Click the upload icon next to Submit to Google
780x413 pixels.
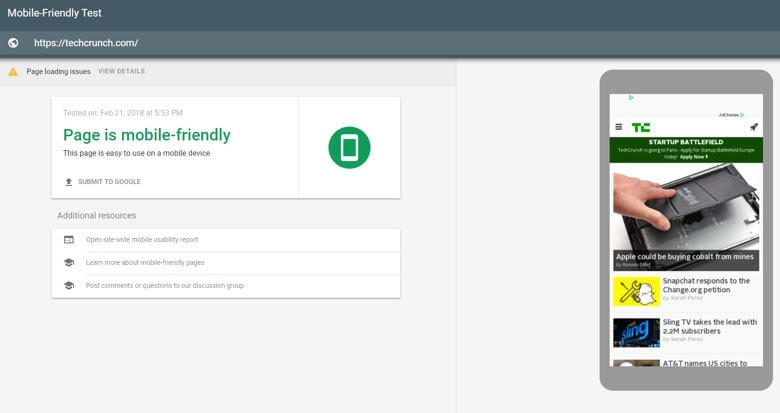point(69,182)
